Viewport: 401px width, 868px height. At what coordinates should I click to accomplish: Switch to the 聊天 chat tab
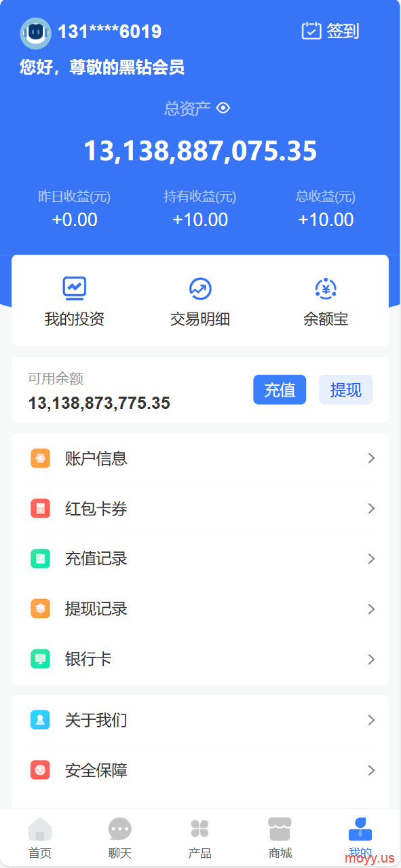(x=120, y=839)
